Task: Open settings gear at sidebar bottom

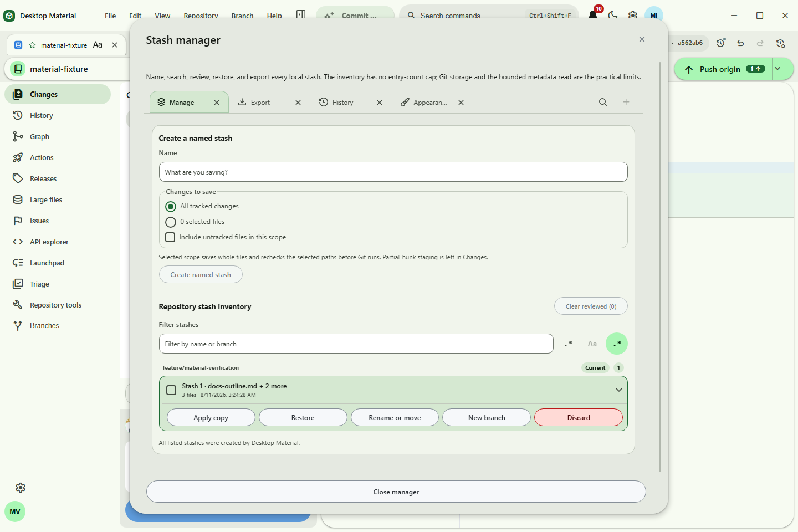Action: tap(21, 488)
